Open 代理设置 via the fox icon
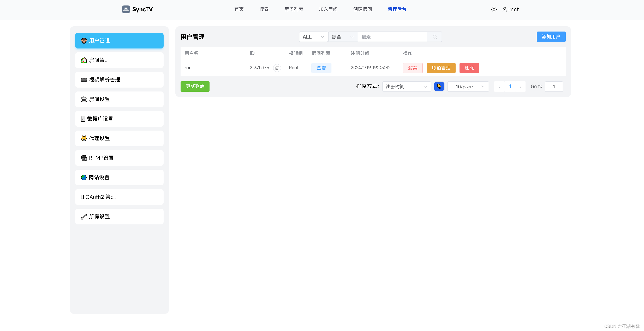Viewport: 644px width, 331px height. tap(84, 138)
